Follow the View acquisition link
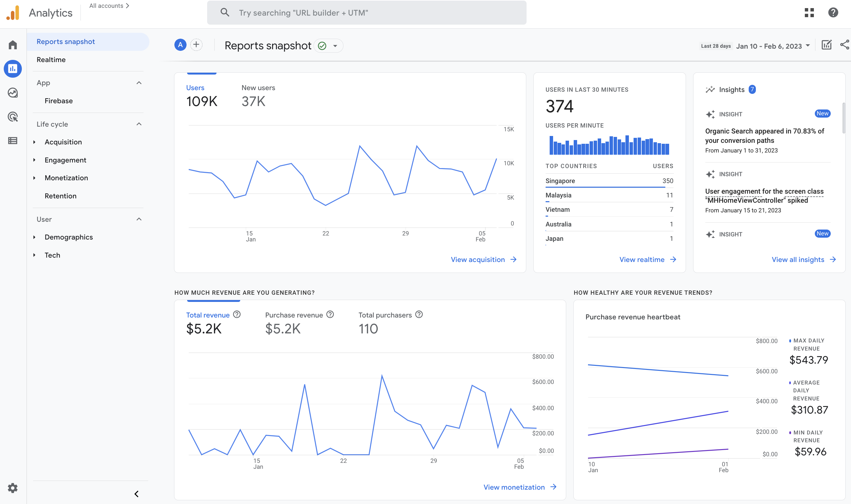851x504 pixels. pyautogui.click(x=484, y=259)
